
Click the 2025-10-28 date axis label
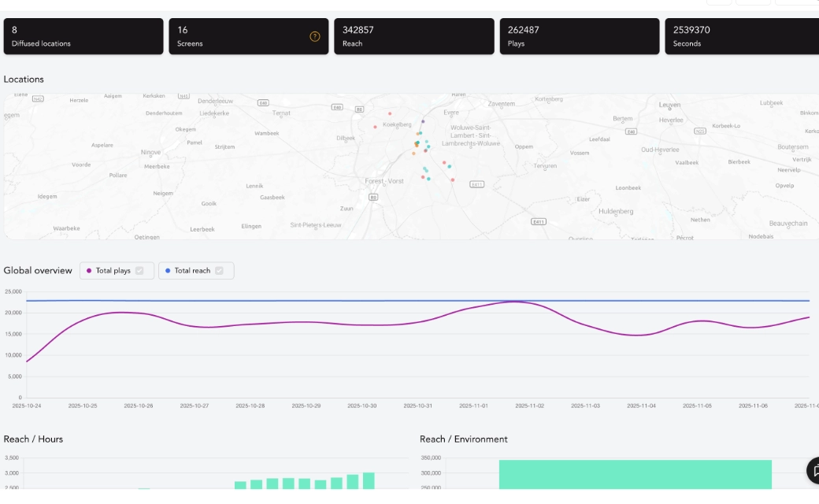[x=250, y=406]
